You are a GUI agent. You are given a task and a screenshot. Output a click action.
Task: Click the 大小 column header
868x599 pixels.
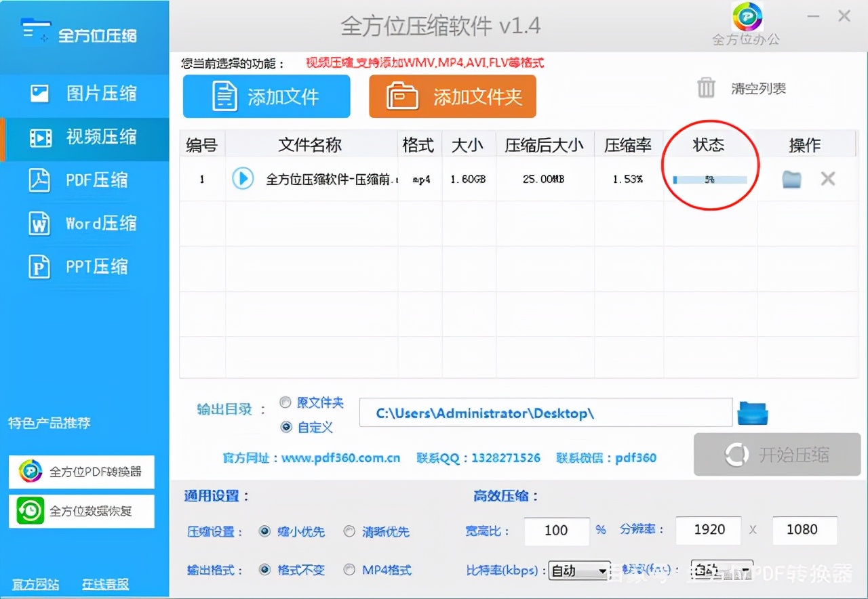tap(468, 144)
